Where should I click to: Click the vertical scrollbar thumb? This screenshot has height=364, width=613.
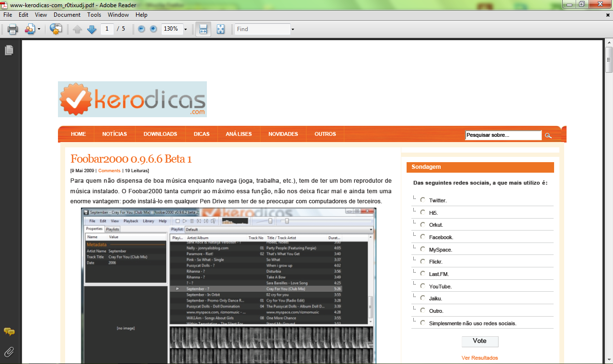click(x=609, y=59)
